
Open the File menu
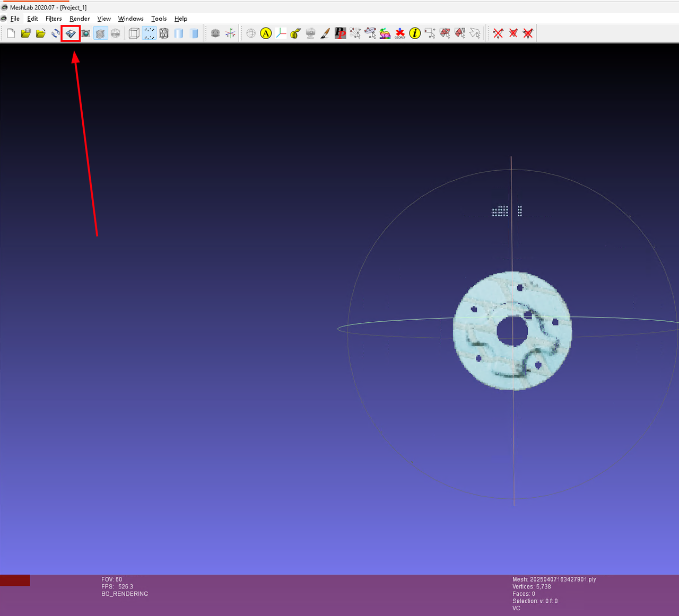coord(15,19)
